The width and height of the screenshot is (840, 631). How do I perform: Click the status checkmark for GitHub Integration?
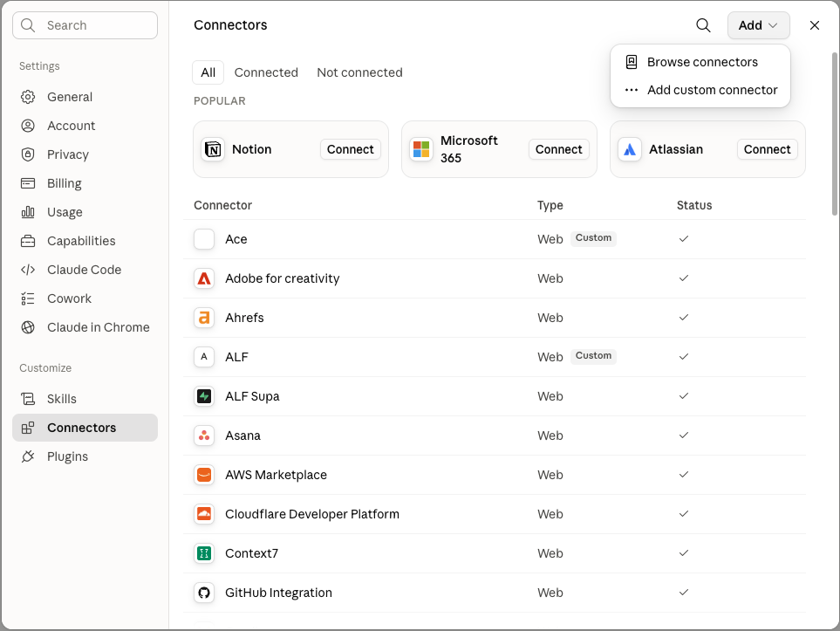pyautogui.click(x=684, y=593)
